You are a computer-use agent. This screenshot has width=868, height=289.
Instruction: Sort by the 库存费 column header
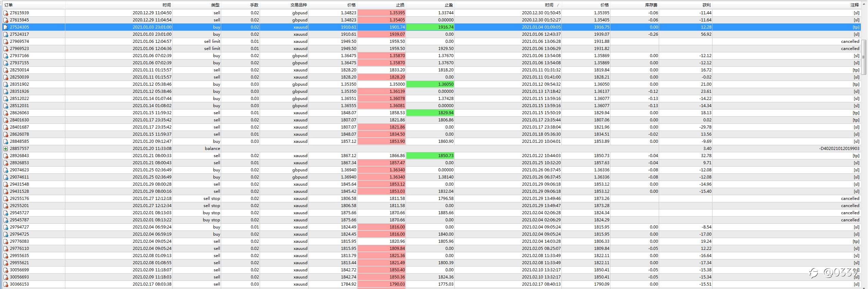coord(635,5)
